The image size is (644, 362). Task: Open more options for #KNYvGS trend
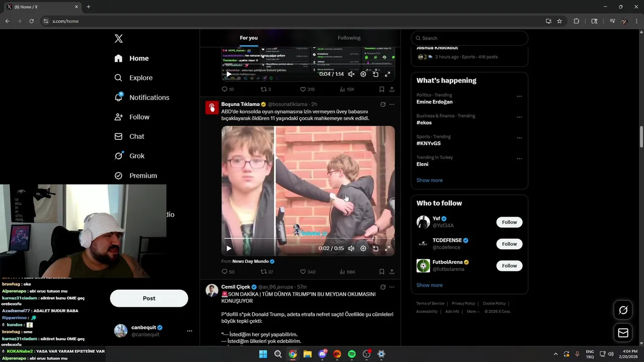coord(519,138)
